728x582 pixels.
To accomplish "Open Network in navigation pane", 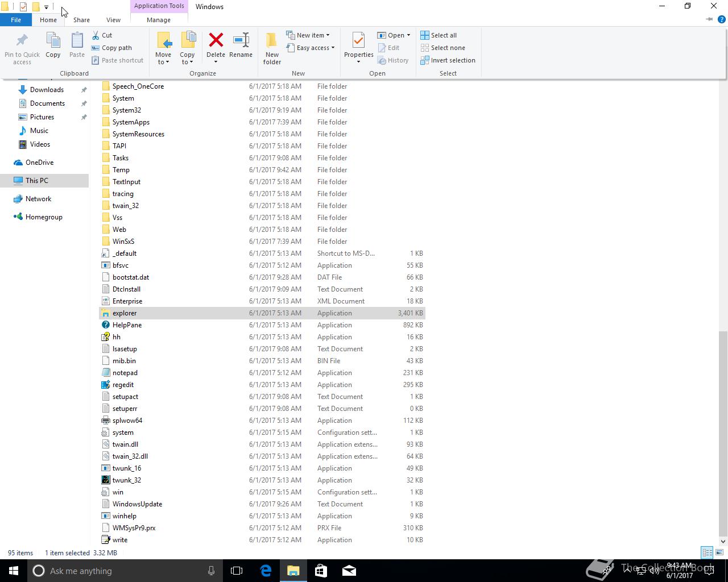I will [38, 199].
